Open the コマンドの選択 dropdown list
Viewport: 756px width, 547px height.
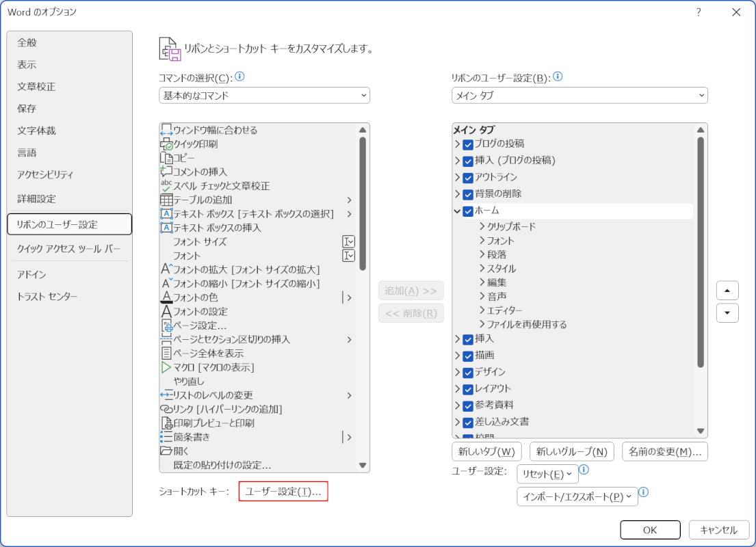pos(264,96)
